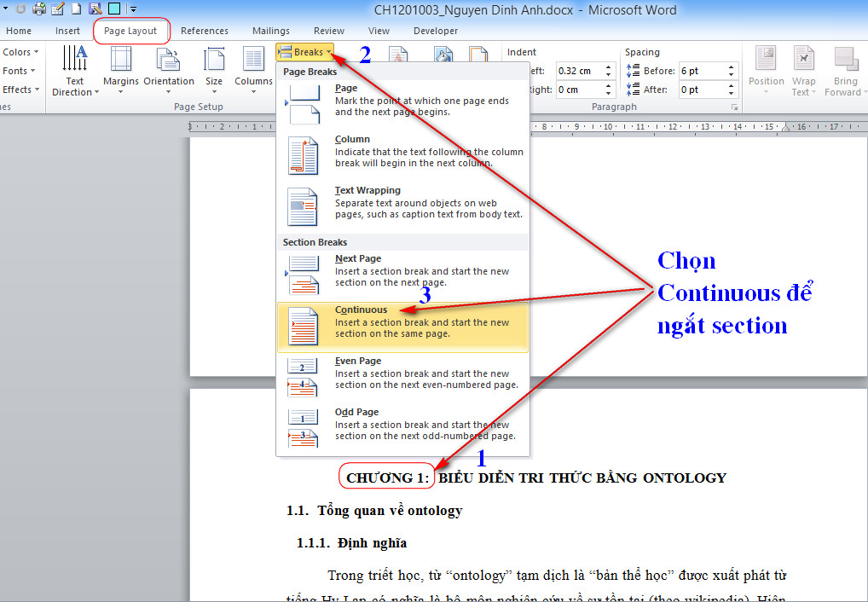This screenshot has width=868, height=602.
Task: Click the Page Borders icon
Action: [x=478, y=55]
